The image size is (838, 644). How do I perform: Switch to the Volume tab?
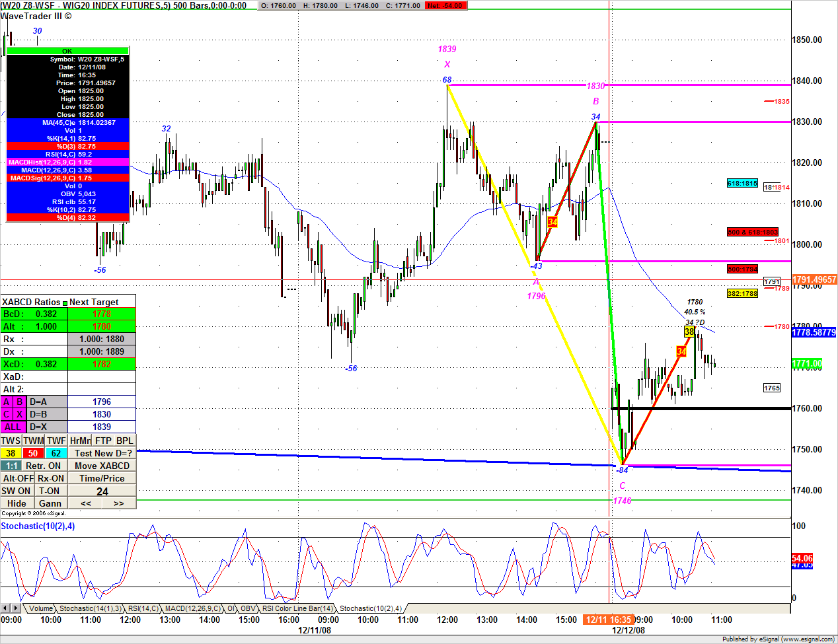pos(40,608)
